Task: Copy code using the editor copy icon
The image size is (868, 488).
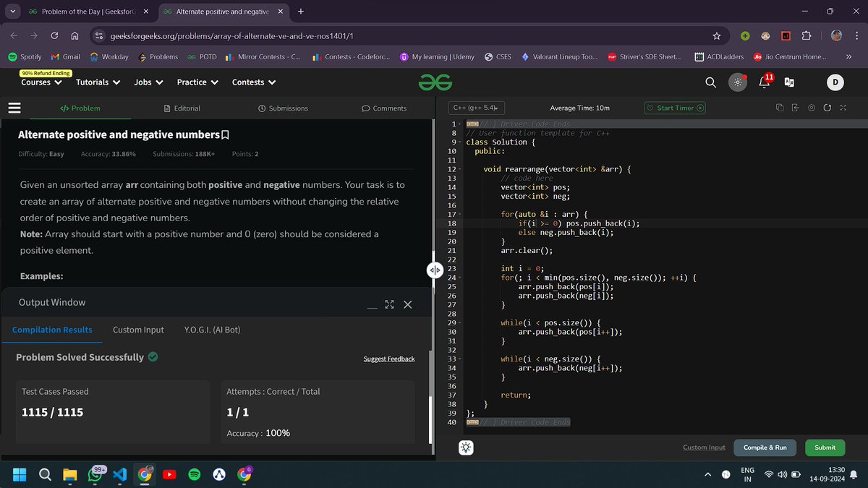Action: coord(780,108)
